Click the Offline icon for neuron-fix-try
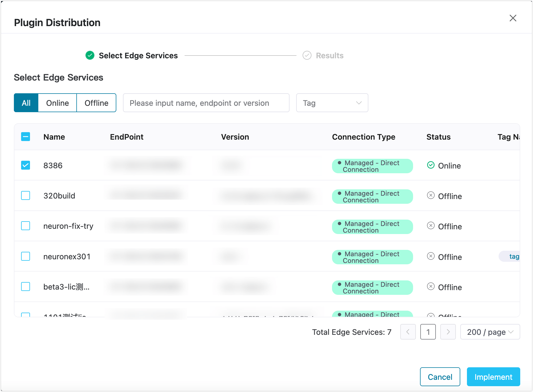The height and width of the screenshot is (392, 533). coord(431,226)
